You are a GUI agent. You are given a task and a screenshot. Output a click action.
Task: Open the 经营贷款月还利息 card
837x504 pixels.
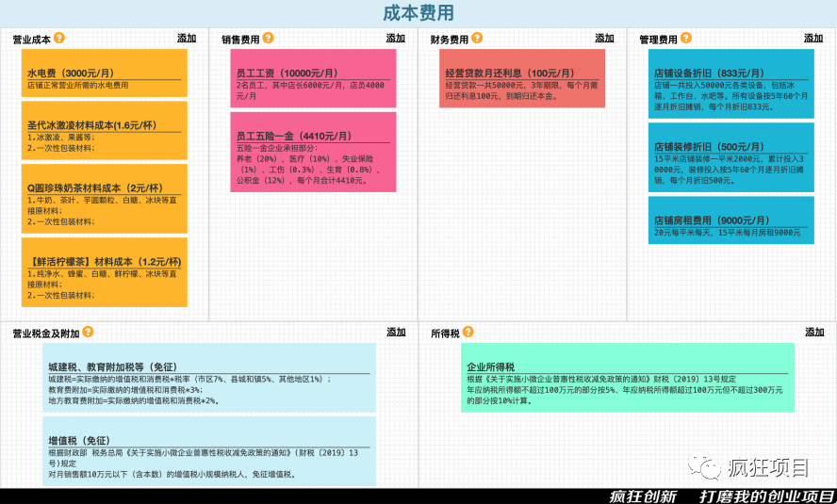(x=521, y=78)
